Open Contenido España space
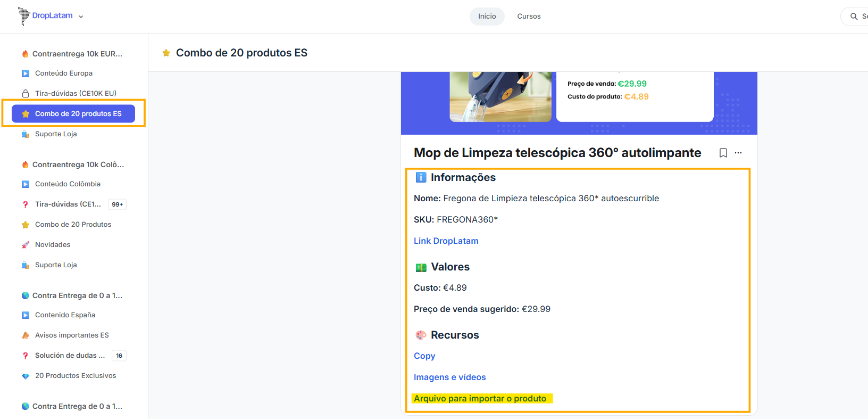868x419 pixels. pyautogui.click(x=65, y=315)
